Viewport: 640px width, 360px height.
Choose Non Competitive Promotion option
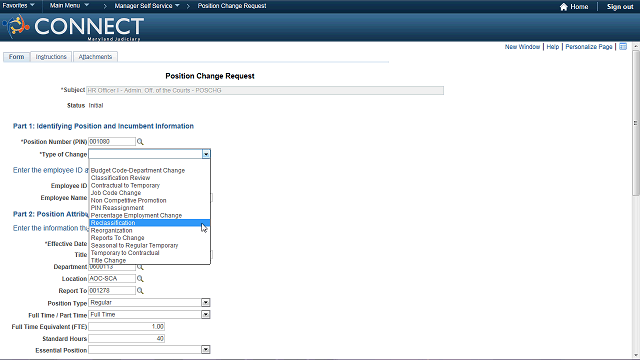point(149,200)
